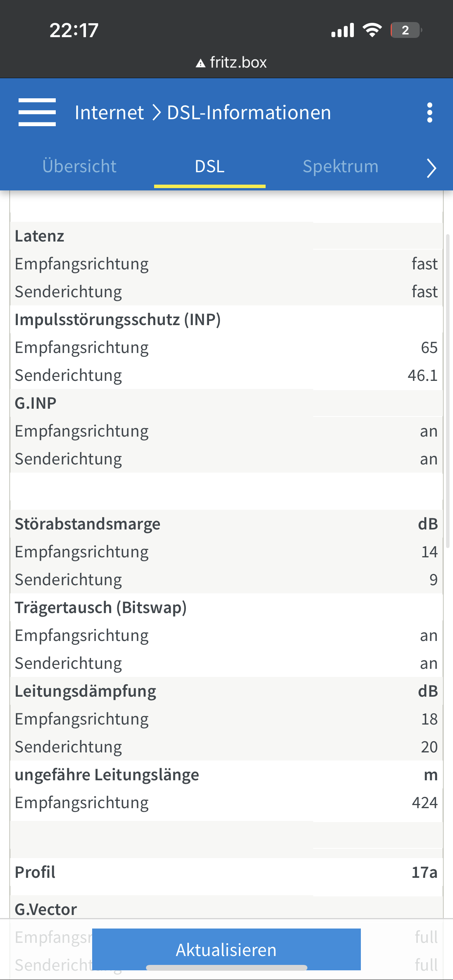Tap the battery indicator icon
453x980 pixels.
pos(406,30)
